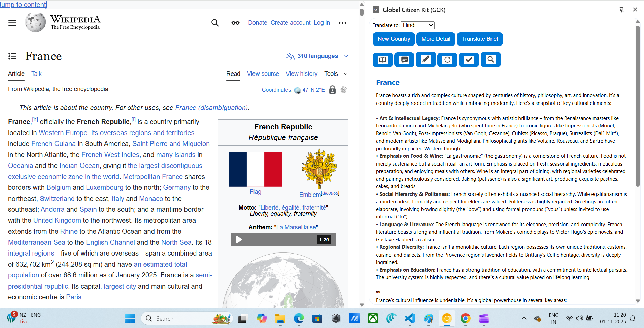This screenshot has height=328, width=644.
Task: Open the Translate to language dropdown
Action: [418, 25]
